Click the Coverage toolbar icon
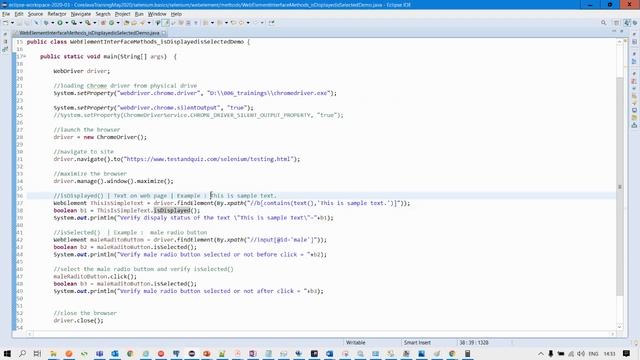The height and width of the screenshot is (360, 640). click(74, 23)
